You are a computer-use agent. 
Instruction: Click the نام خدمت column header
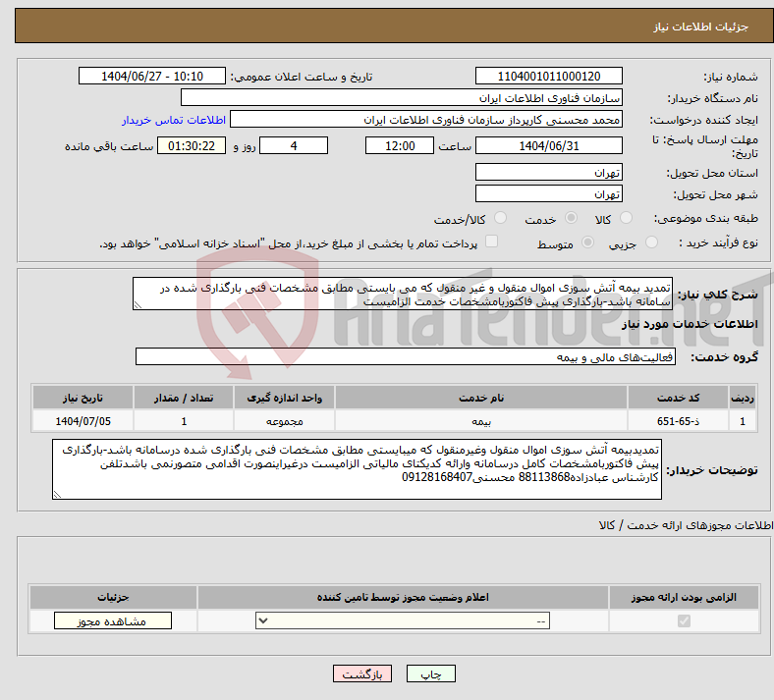(x=481, y=398)
